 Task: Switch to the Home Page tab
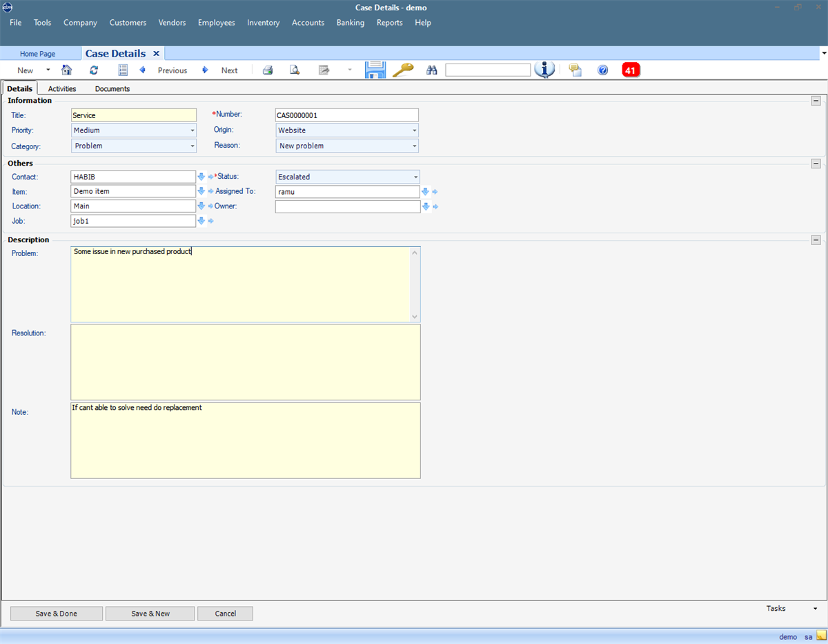[x=38, y=54]
